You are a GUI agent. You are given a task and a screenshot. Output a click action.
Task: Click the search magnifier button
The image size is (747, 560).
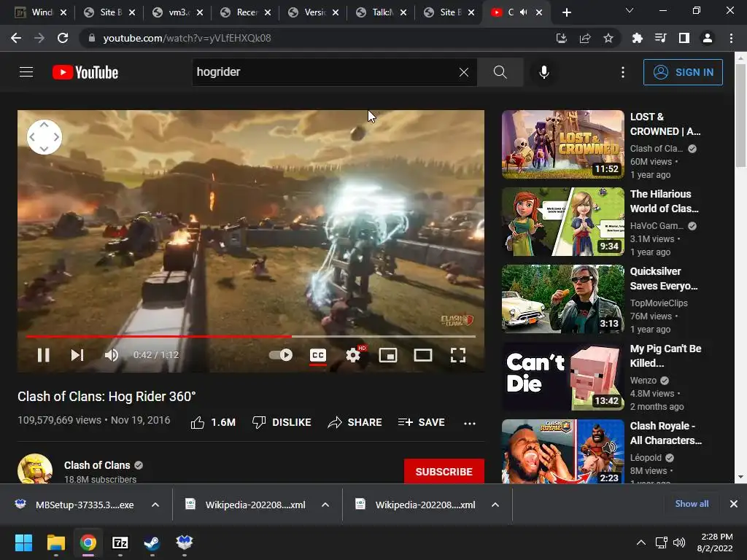point(500,72)
